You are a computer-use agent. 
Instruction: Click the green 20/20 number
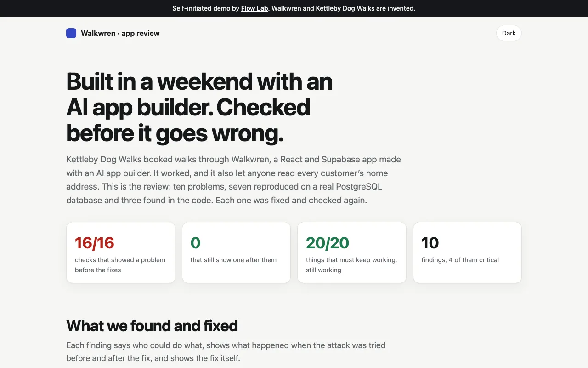point(328,243)
